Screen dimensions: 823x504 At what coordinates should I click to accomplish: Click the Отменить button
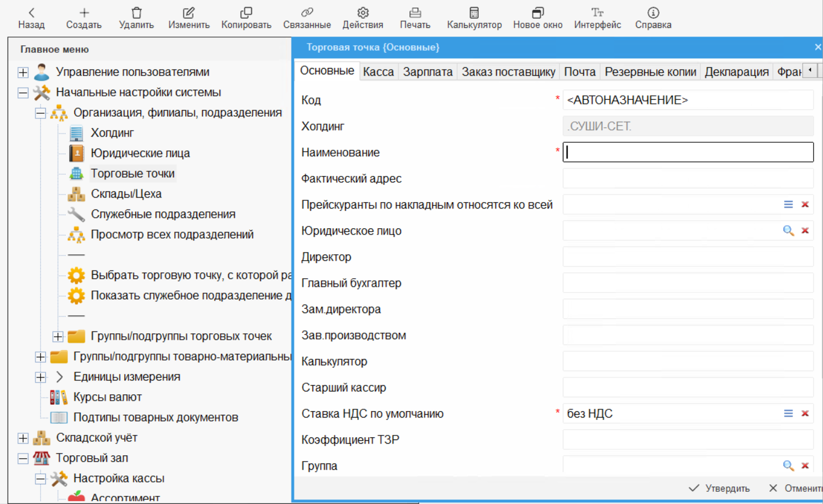(793, 488)
